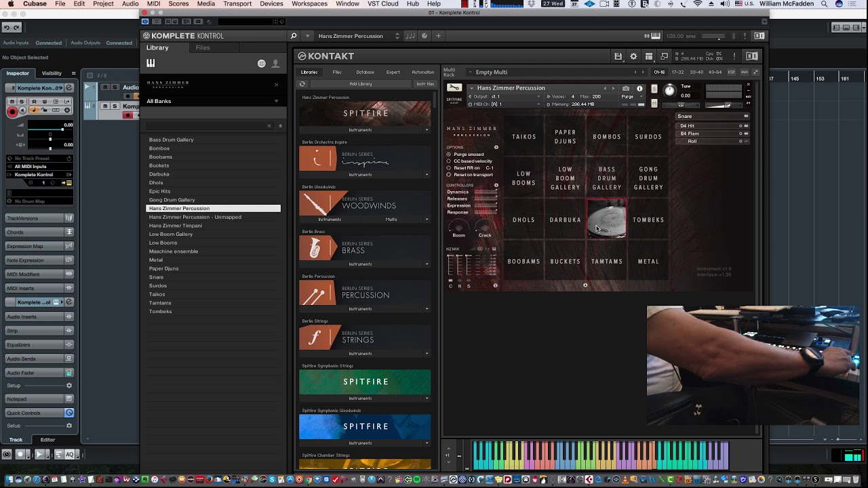Click scale/arp notes icon in Komplete header
Screen dimensions: 868x488
[x=410, y=36]
